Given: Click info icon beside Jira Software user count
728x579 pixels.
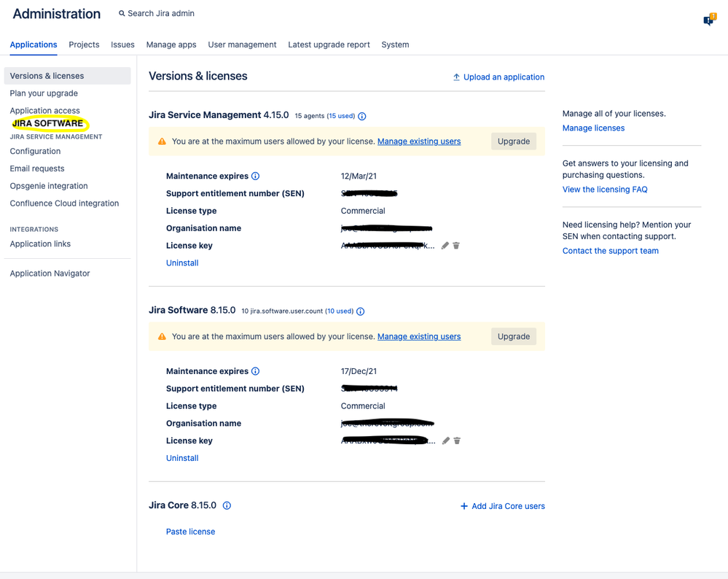Looking at the screenshot, I should tap(360, 311).
